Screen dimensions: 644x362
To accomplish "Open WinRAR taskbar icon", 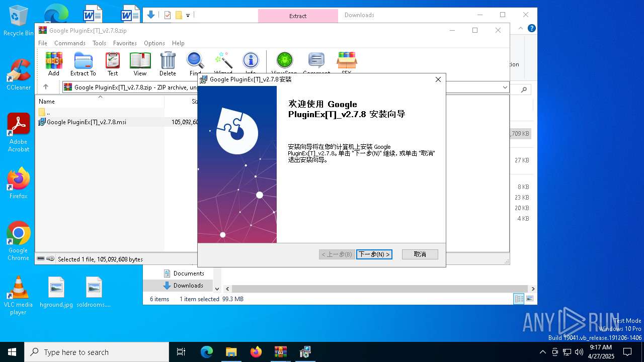I will [x=280, y=352].
